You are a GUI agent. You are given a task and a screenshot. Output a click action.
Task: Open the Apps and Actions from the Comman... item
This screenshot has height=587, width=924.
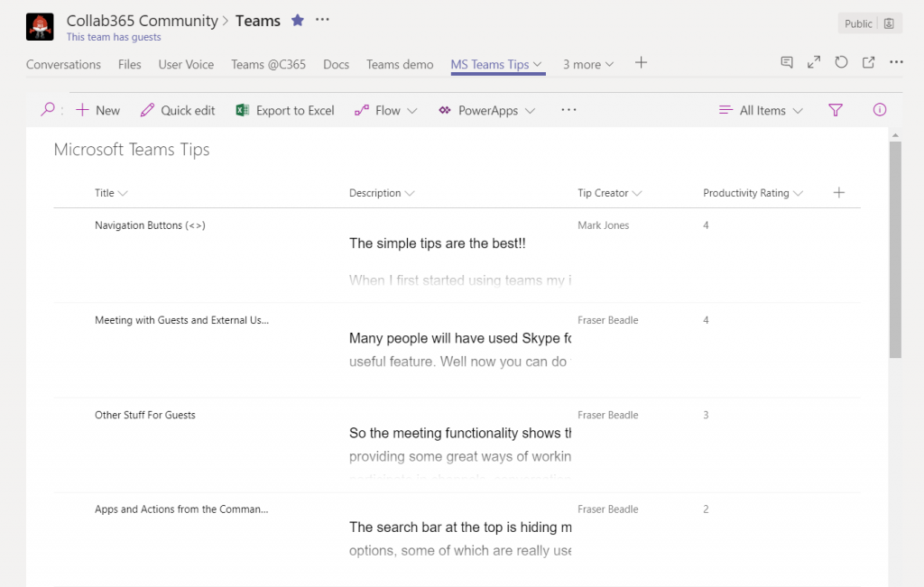coord(181,509)
